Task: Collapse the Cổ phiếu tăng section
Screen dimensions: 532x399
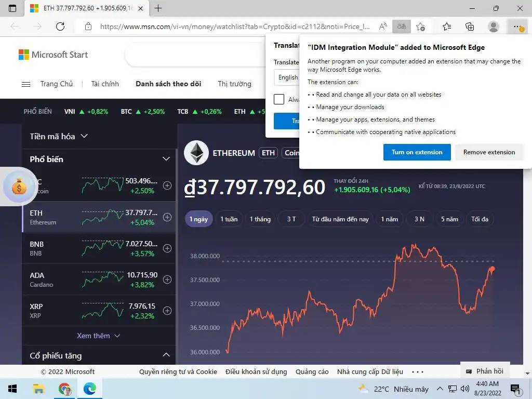Action: 166,355
